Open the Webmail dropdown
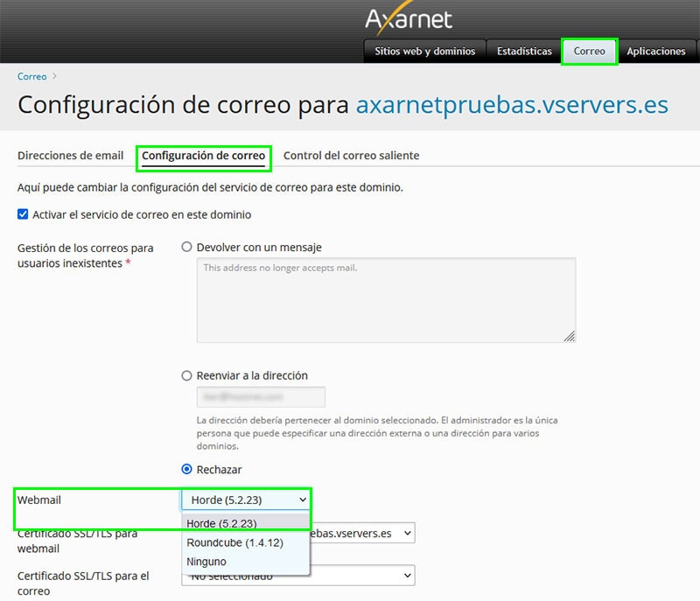Screen dimensions: 700x601 (247, 499)
